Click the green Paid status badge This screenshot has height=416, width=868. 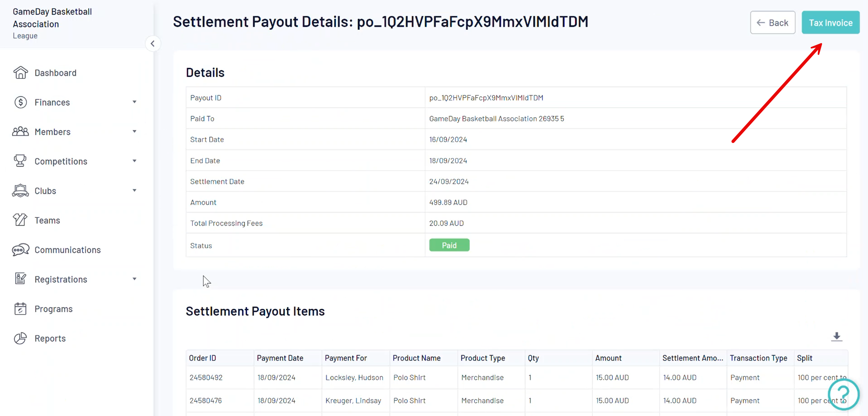point(449,245)
